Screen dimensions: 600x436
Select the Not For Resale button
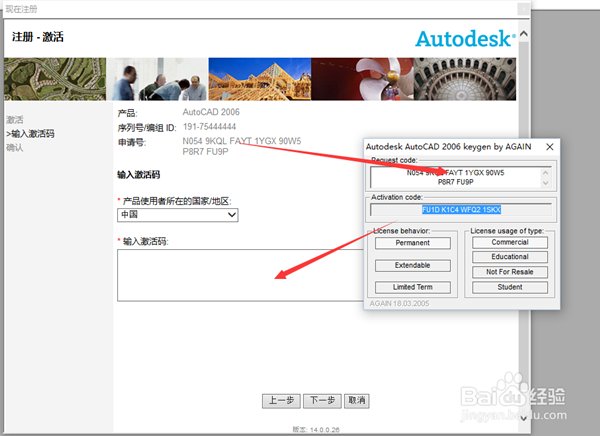point(510,272)
